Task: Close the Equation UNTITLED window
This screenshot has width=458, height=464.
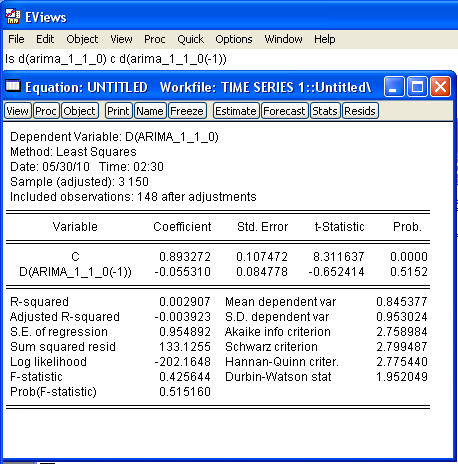Action: pos(440,87)
